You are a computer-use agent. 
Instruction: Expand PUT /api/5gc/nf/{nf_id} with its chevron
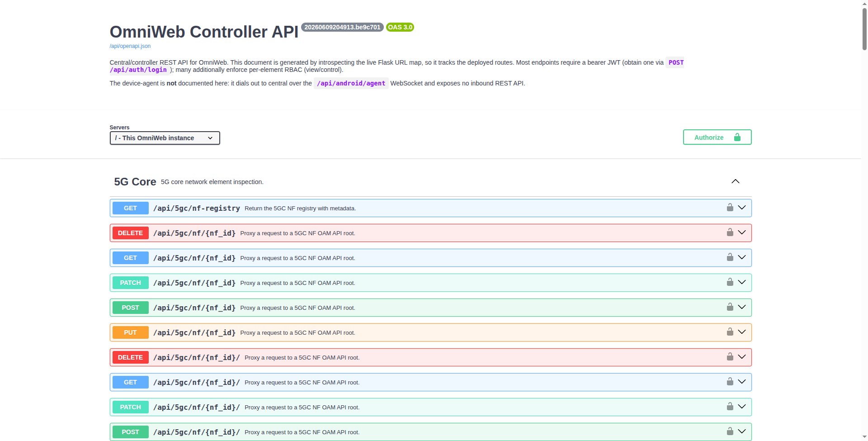[x=742, y=332]
